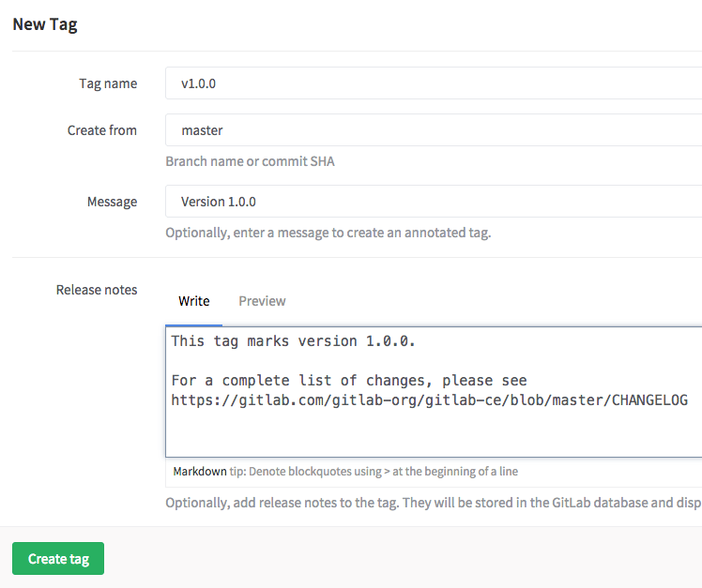The width and height of the screenshot is (702, 588).
Task: Click the Tag name label
Action: point(108,83)
